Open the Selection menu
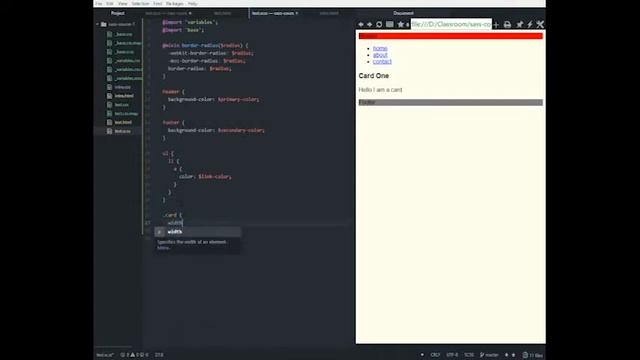 coord(140,4)
